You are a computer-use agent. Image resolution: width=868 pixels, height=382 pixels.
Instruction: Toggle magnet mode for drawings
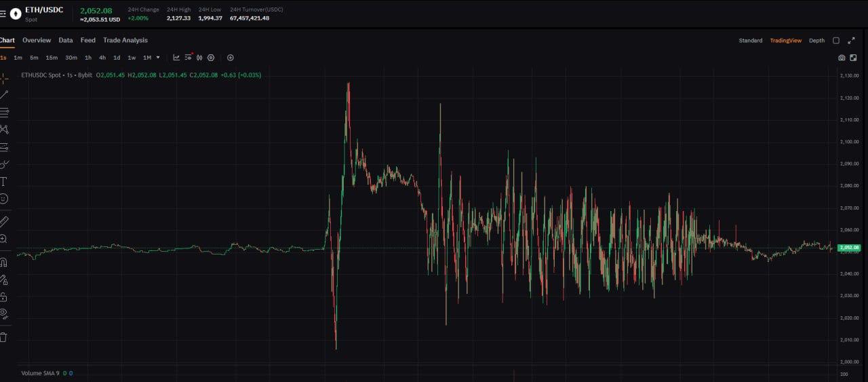(4, 262)
